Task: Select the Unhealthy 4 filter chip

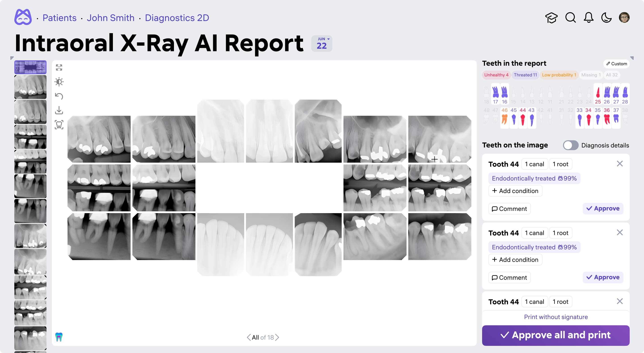Action: 496,75
